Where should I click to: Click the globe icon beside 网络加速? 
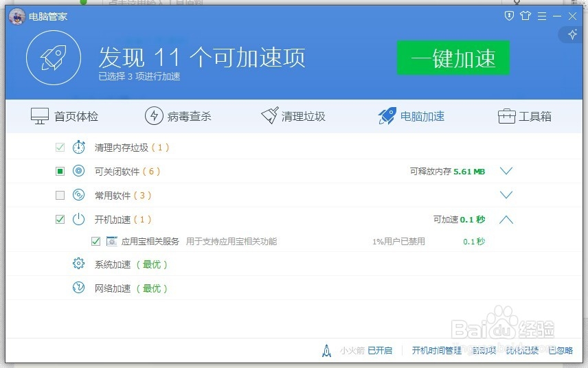pyautogui.click(x=78, y=288)
